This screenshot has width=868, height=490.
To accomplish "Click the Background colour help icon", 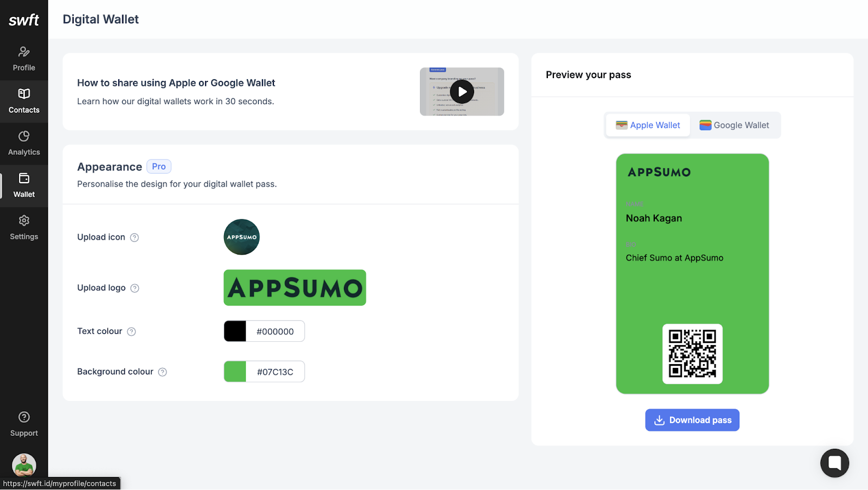I will (163, 372).
